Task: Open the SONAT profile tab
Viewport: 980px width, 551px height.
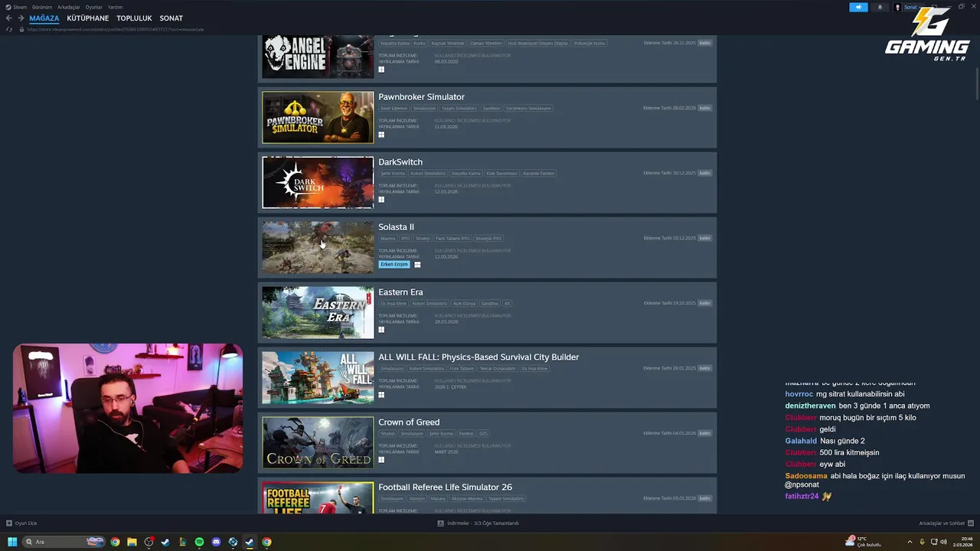Action: 171,18
